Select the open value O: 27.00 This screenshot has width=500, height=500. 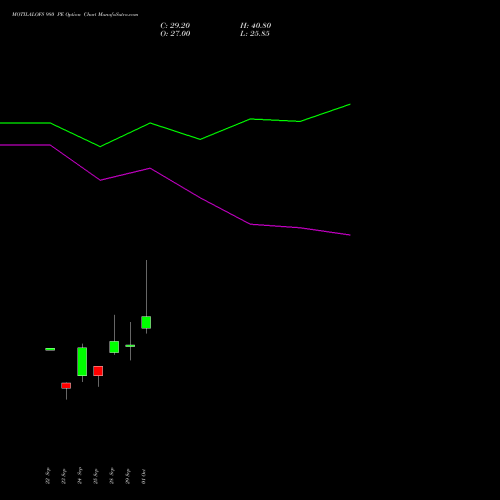(x=175, y=34)
